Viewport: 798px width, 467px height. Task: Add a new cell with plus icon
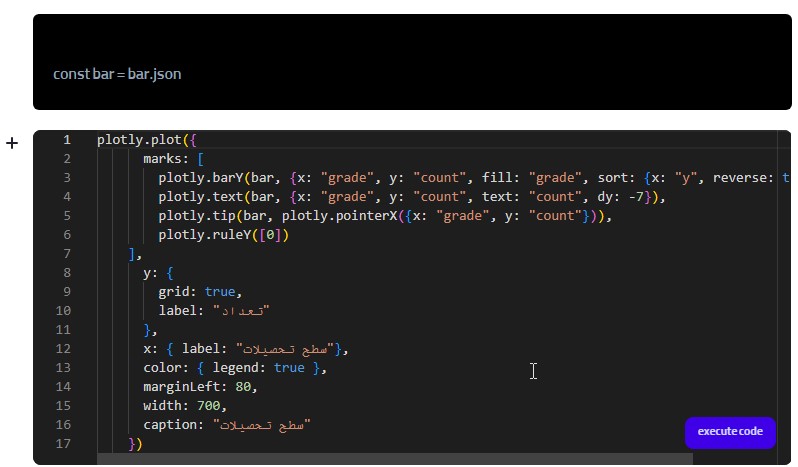coord(12,143)
